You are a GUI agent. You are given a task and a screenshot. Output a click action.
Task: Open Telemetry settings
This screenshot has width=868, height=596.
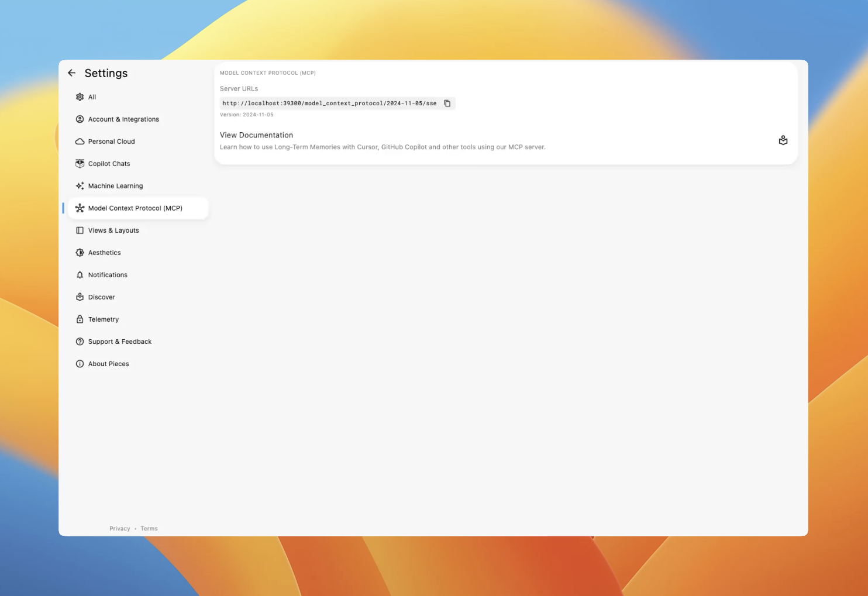138,319
